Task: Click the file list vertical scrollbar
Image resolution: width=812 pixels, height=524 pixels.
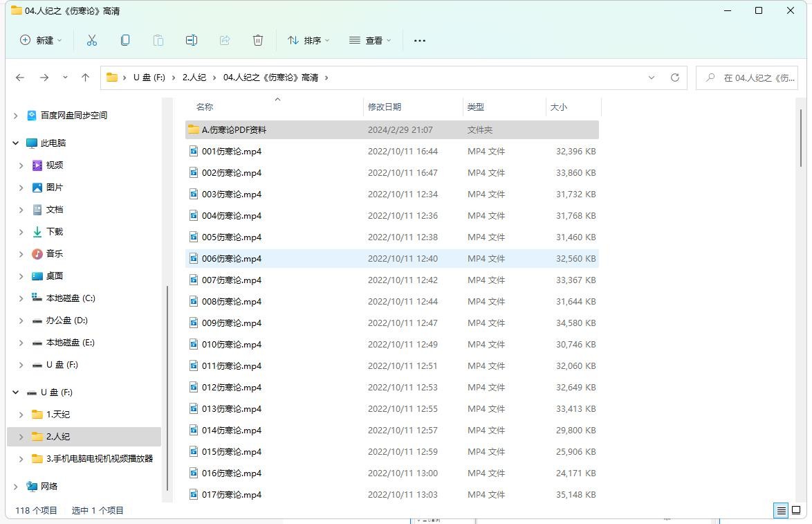Action: [x=801, y=138]
